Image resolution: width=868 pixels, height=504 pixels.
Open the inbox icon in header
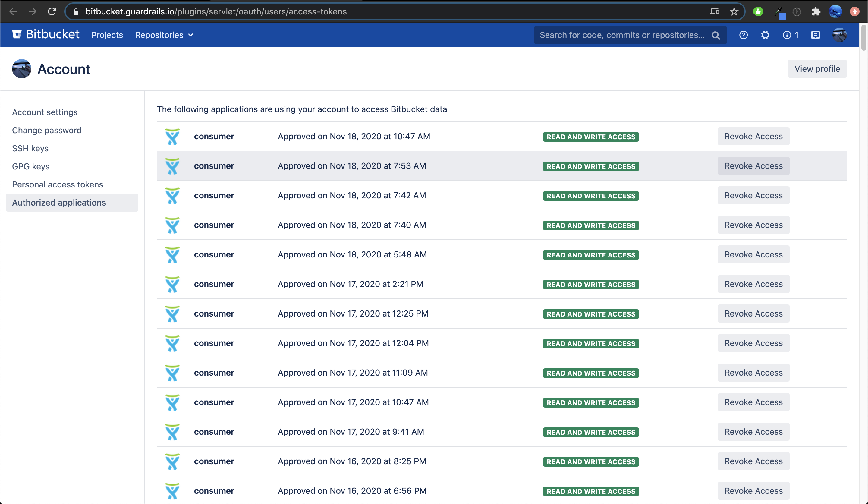(815, 35)
